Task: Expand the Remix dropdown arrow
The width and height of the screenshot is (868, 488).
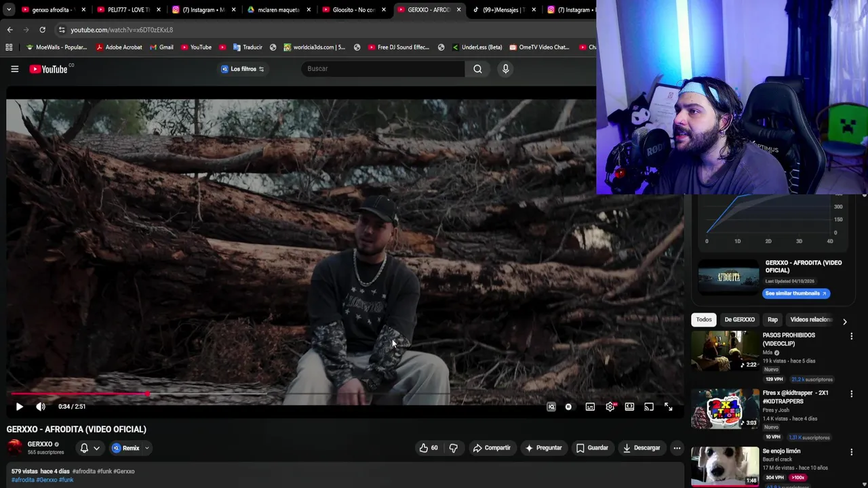Action: click(146, 448)
